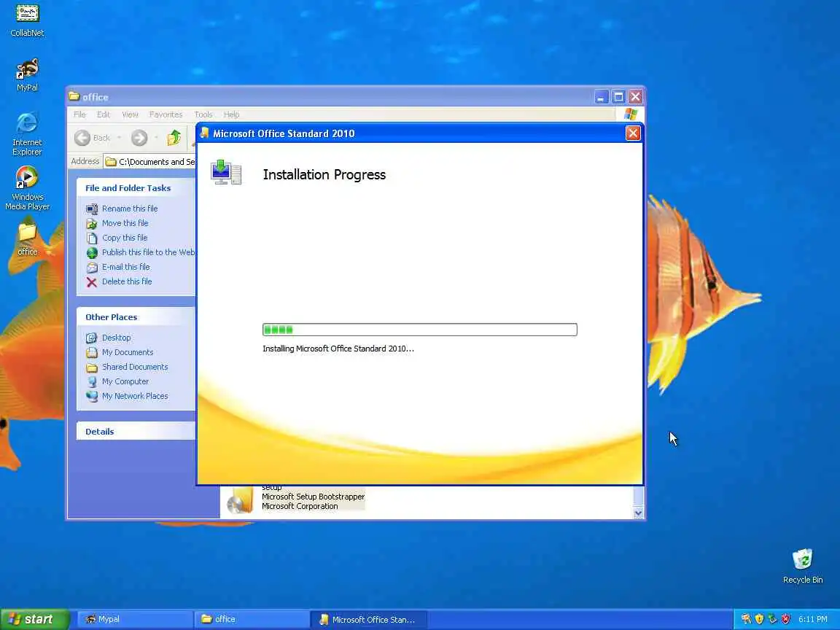Click the Back arrow in office window
Screen dimensions: 840x630
coord(82,138)
